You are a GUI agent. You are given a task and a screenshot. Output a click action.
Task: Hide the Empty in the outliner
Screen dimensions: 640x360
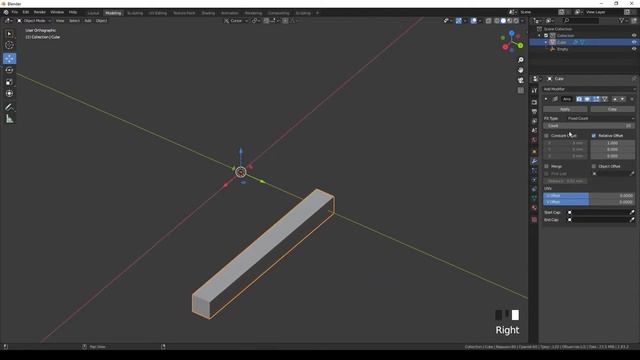(634, 49)
